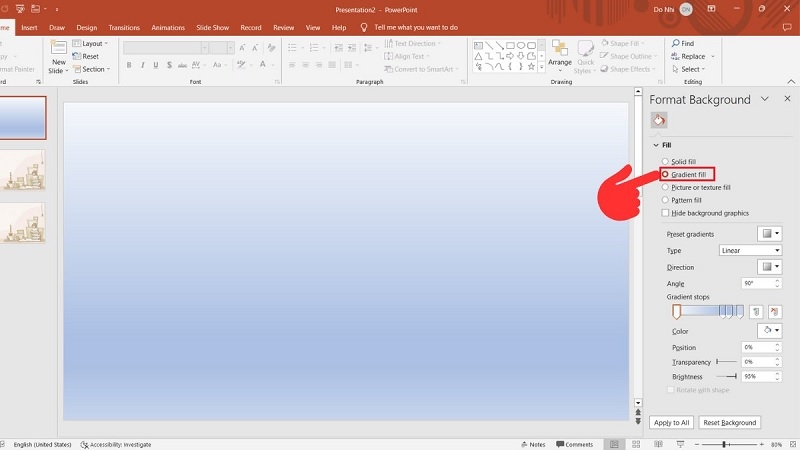The width and height of the screenshot is (800, 450).
Task: Click the Strikethrough icon
Action: [182, 65]
